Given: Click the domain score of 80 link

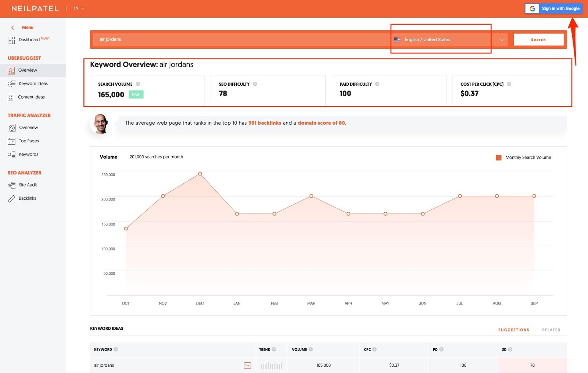Looking at the screenshot, I should (321, 123).
